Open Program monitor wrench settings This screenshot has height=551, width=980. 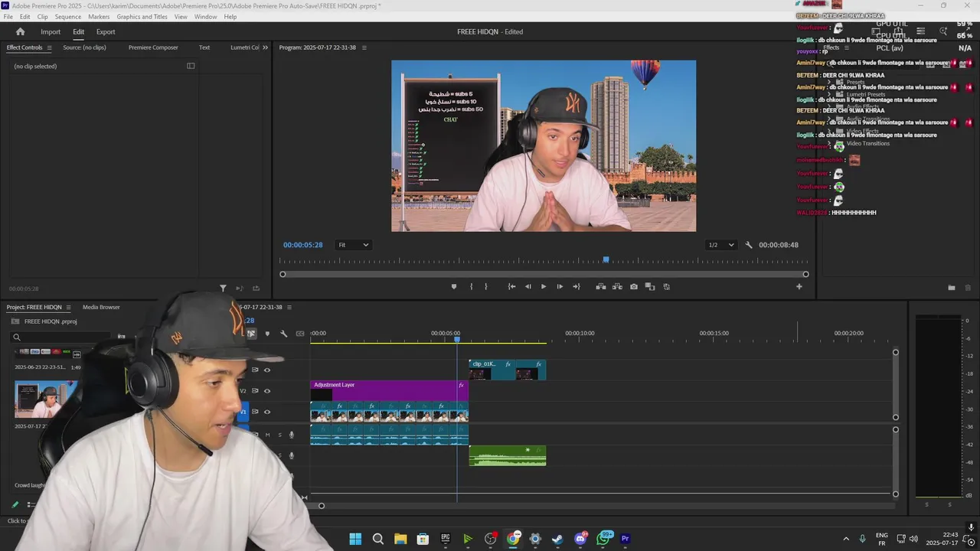coord(749,245)
